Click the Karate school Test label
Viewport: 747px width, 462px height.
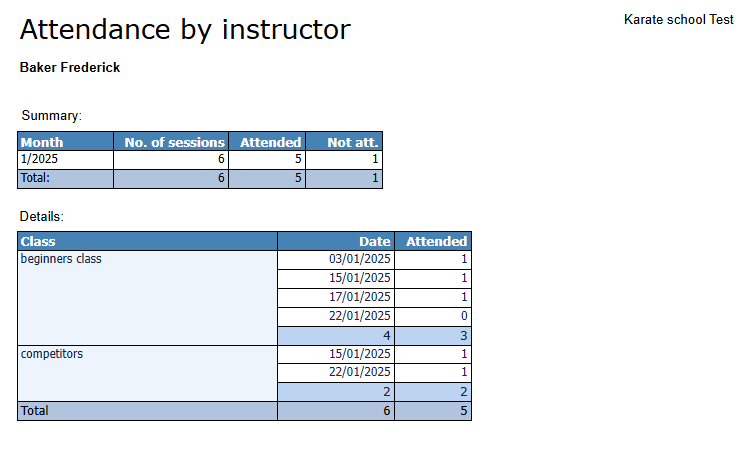(678, 20)
